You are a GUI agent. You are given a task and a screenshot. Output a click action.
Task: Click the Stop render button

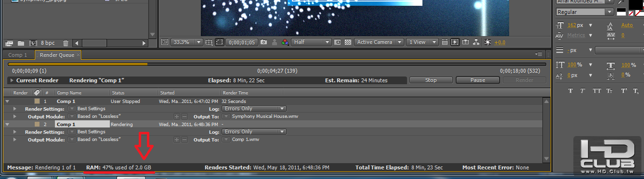pos(431,80)
